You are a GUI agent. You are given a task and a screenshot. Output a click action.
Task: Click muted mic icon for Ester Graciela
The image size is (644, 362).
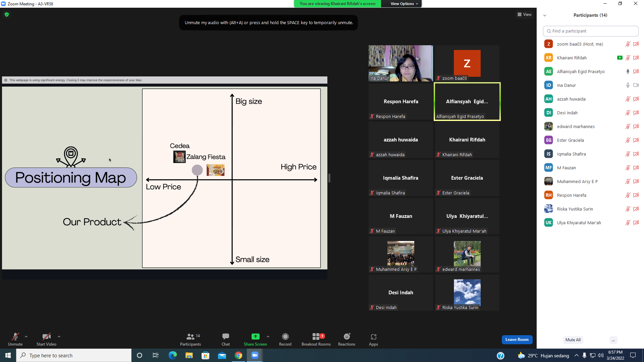[x=628, y=140]
